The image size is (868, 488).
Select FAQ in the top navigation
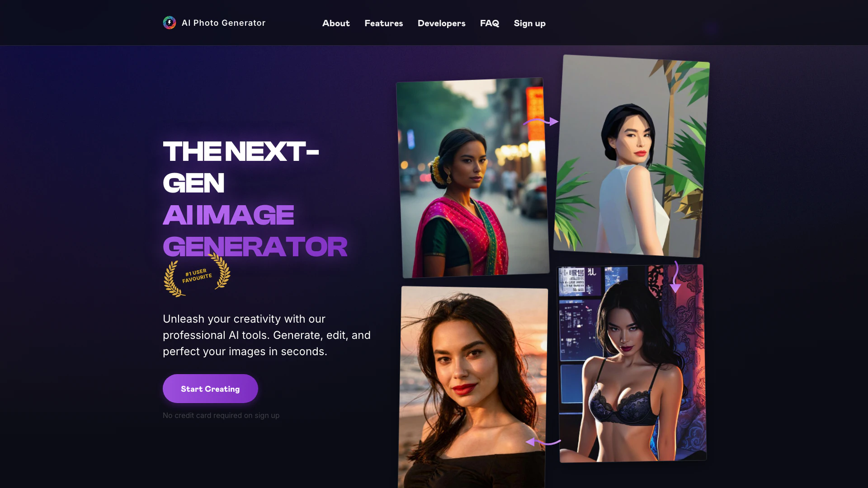click(490, 23)
